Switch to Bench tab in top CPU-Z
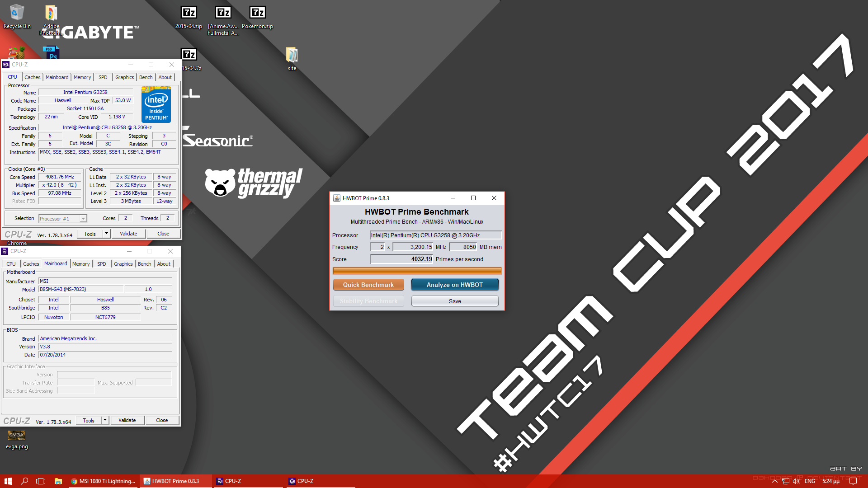This screenshot has height=488, width=868. pos(146,77)
